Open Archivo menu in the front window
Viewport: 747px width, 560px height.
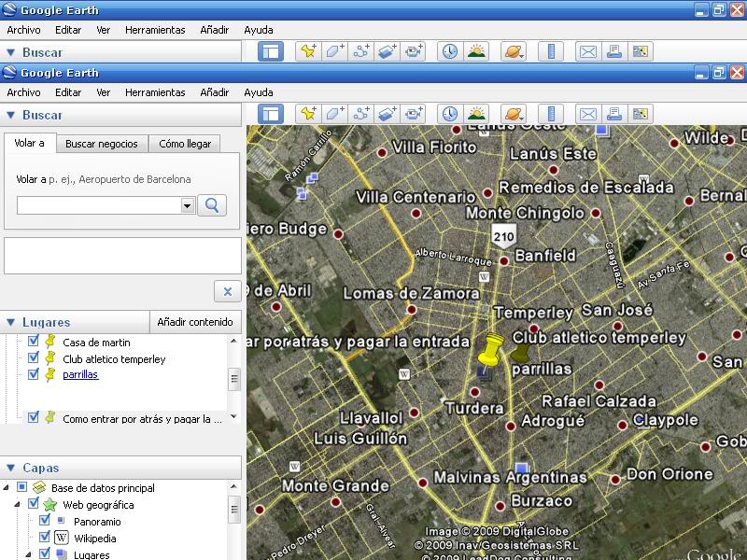pyautogui.click(x=24, y=92)
